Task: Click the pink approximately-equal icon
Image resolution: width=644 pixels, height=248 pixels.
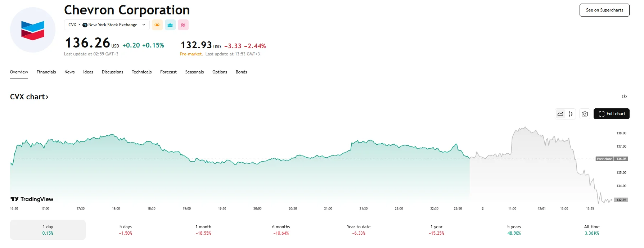Action: 183,25
